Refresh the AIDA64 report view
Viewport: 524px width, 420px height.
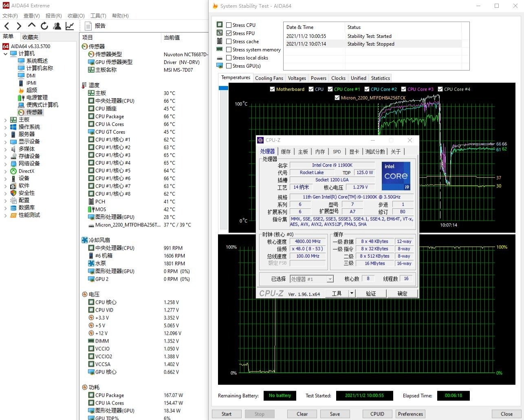(44, 26)
